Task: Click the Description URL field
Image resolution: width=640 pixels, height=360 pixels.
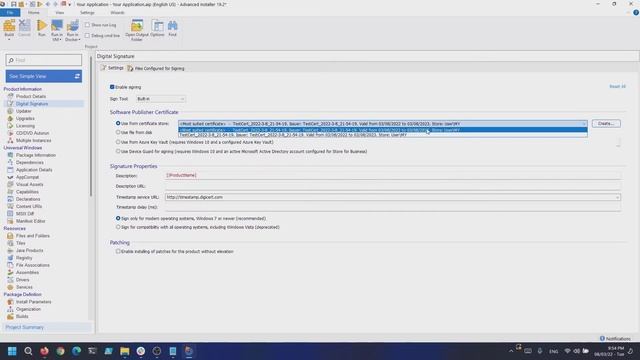Action: tap(393, 186)
